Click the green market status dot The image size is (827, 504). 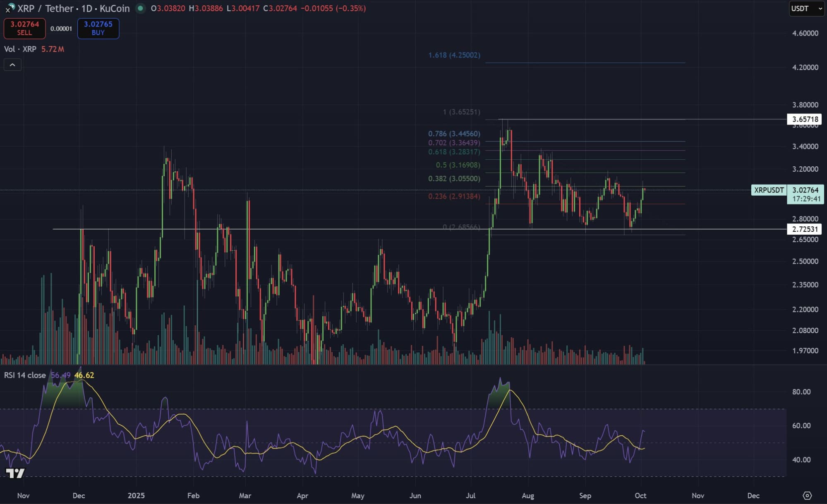141,8
